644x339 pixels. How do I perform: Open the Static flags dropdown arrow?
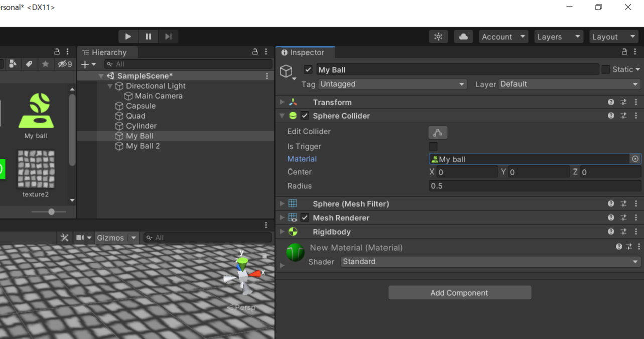coord(638,70)
